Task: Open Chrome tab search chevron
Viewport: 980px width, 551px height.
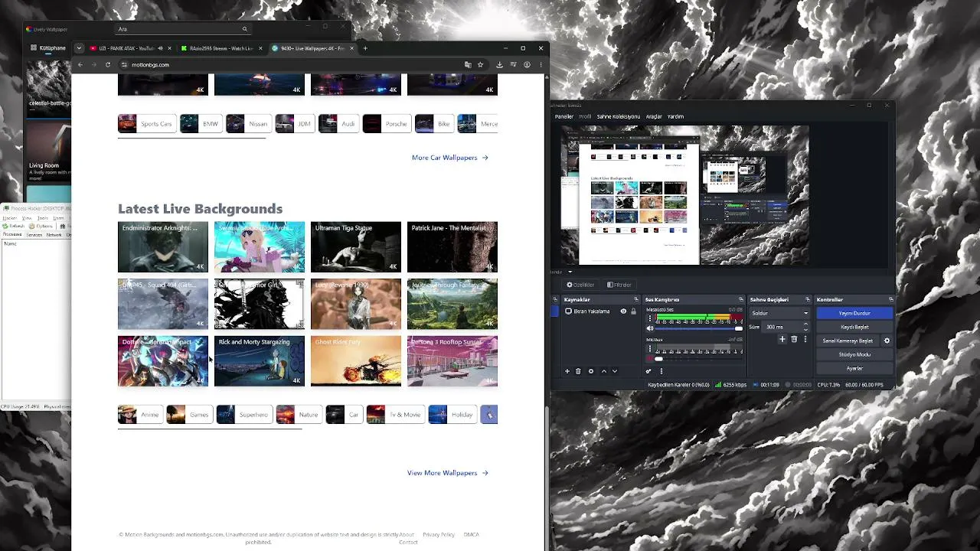Action: click(x=79, y=48)
